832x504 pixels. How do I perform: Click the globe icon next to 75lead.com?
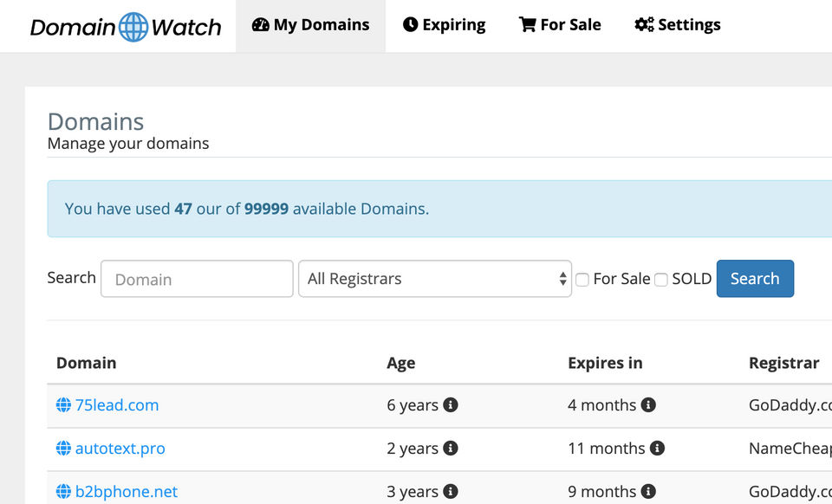tap(63, 405)
